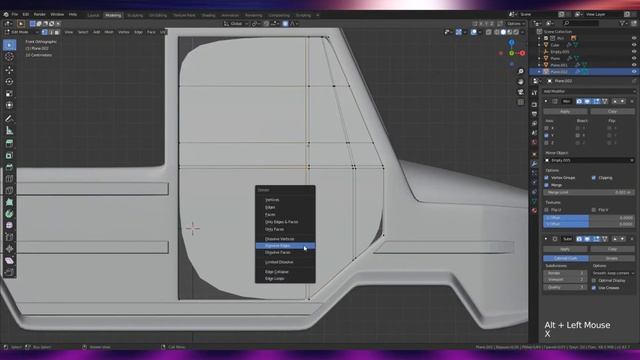Select the Move tool
The height and width of the screenshot is (360, 640).
(9, 70)
